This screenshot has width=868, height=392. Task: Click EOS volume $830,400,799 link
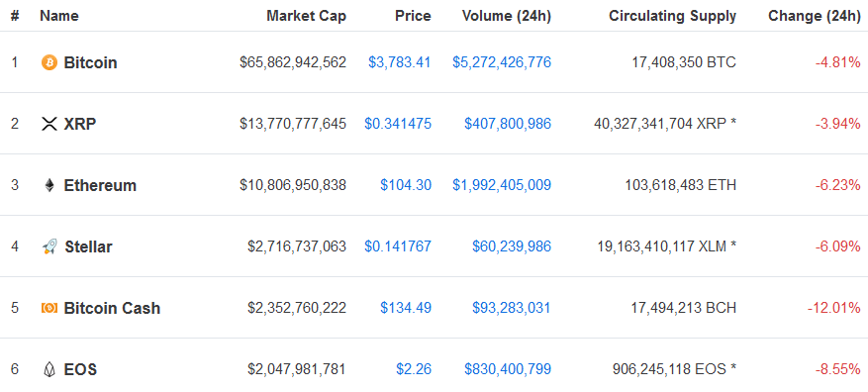coord(508,369)
